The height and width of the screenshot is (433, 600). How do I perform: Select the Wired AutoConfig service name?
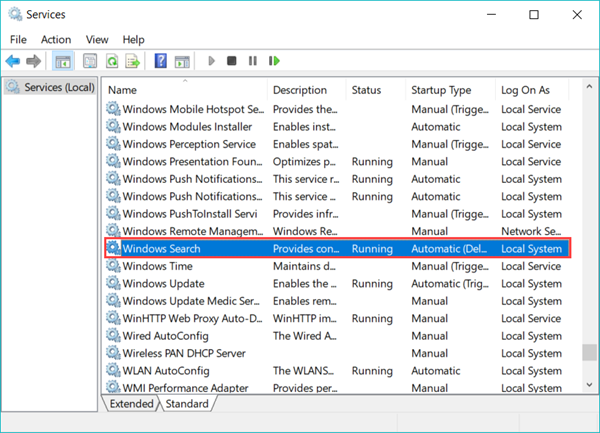click(x=165, y=336)
